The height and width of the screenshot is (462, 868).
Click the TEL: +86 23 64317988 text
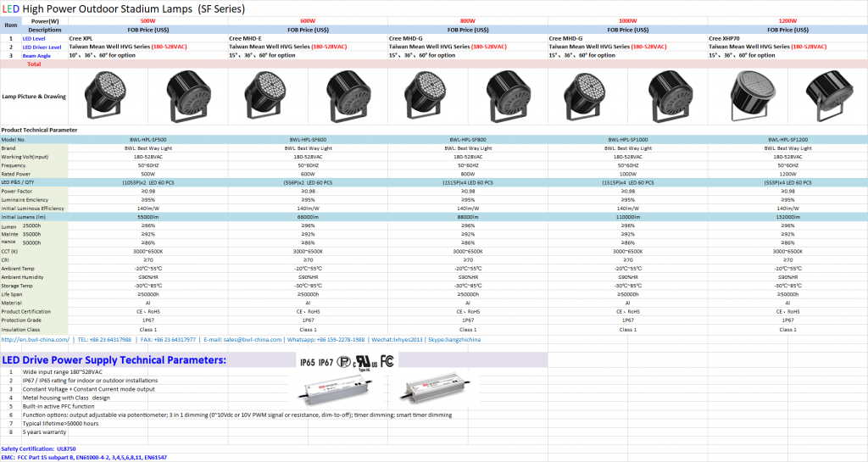pos(104,340)
